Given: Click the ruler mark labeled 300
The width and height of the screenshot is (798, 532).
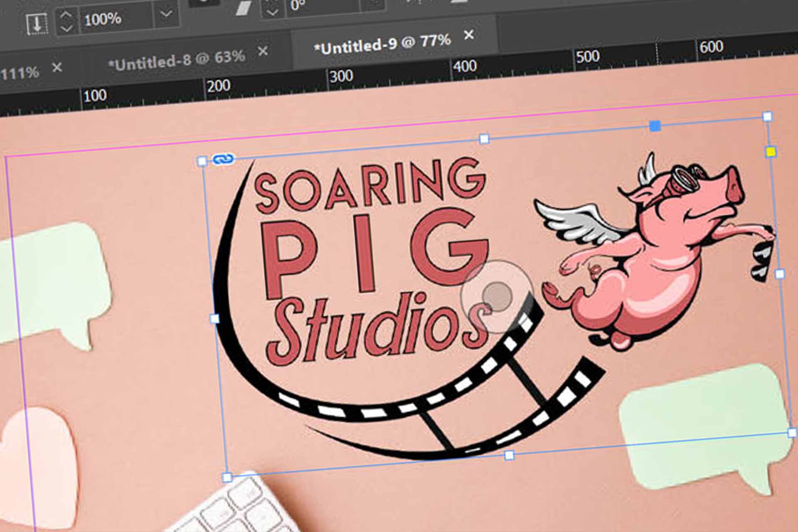Looking at the screenshot, I should (x=341, y=76).
